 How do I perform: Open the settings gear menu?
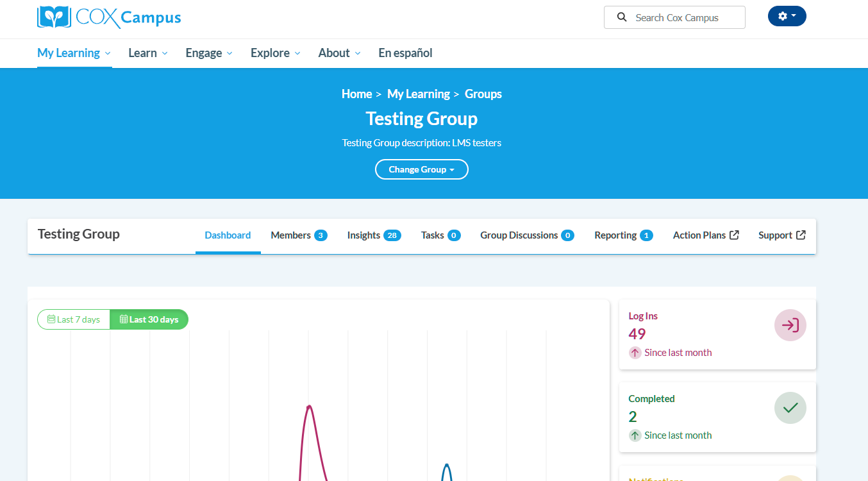pos(787,16)
